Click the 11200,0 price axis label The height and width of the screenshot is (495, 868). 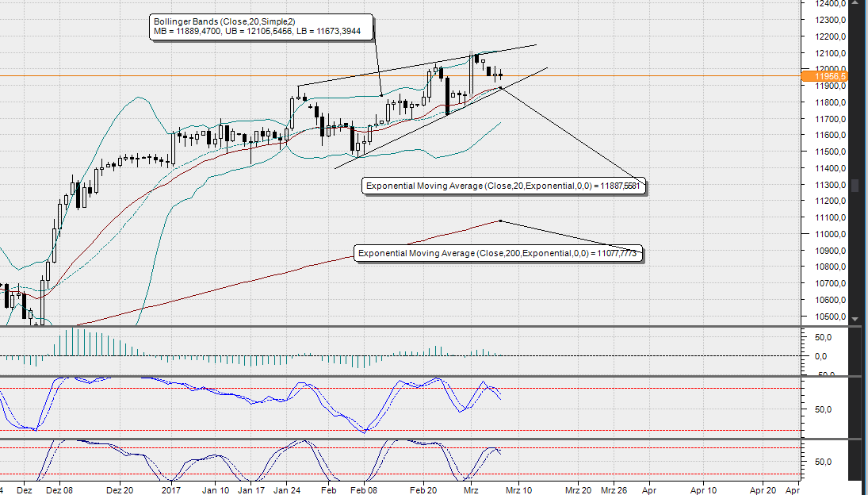click(830, 201)
